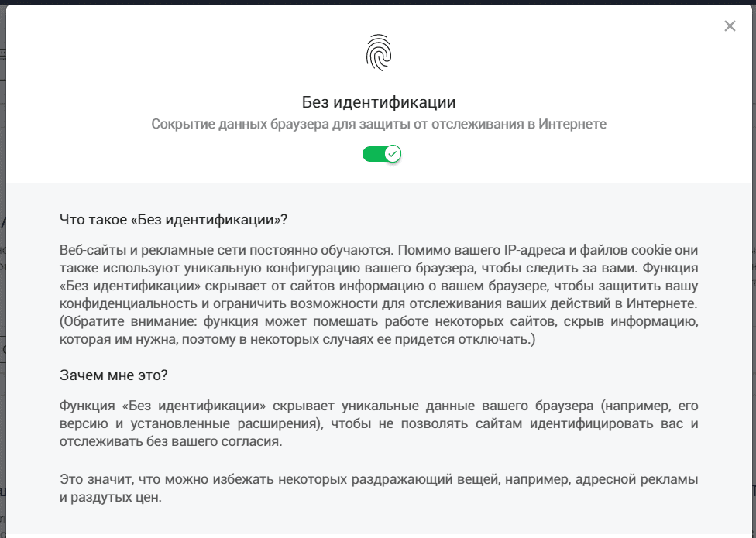Click the white checkmark knob on the switch
This screenshot has width=756, height=538.
coord(393,154)
